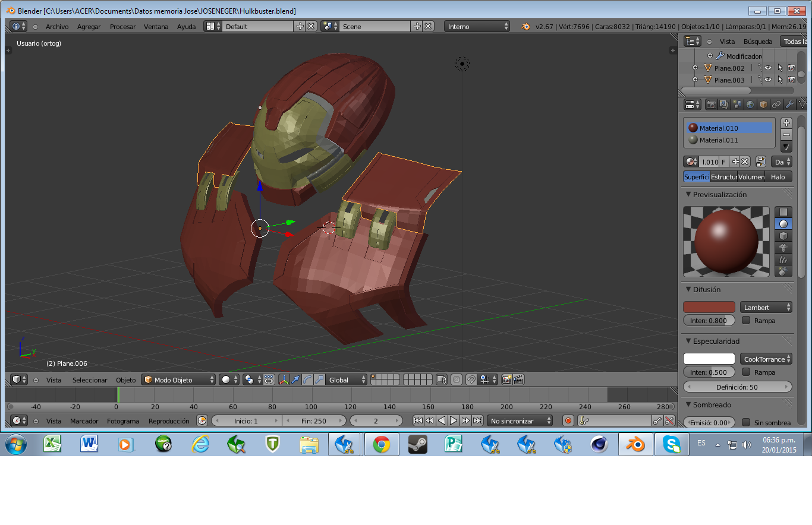The image size is (812, 525).
Task: Expand Modificadores entry in outliner
Action: pyautogui.click(x=710, y=56)
